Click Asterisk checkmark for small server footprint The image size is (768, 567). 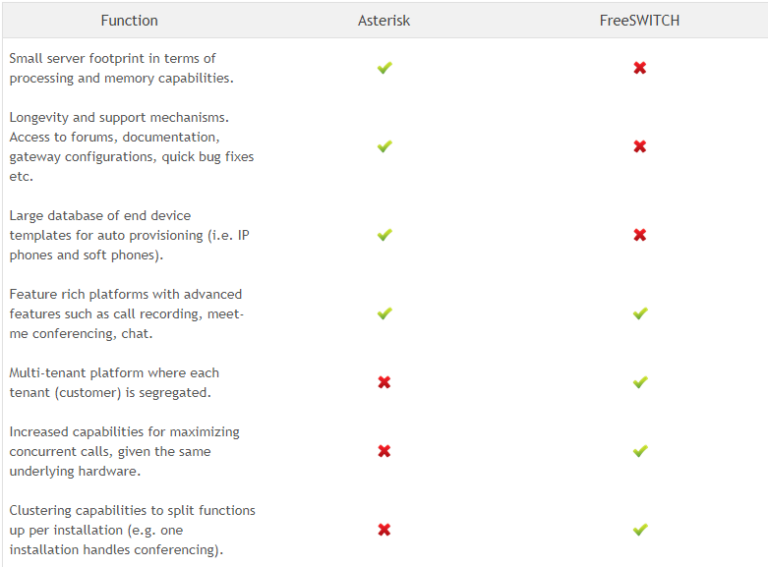(384, 68)
